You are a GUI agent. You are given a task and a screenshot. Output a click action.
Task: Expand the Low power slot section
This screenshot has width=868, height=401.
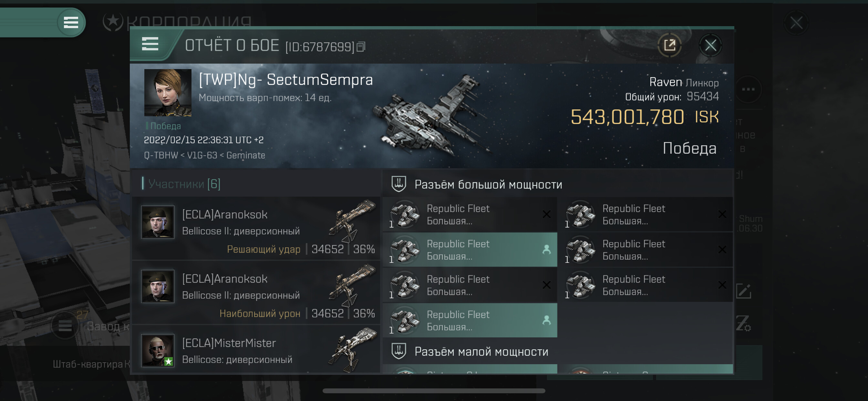pyautogui.click(x=481, y=352)
